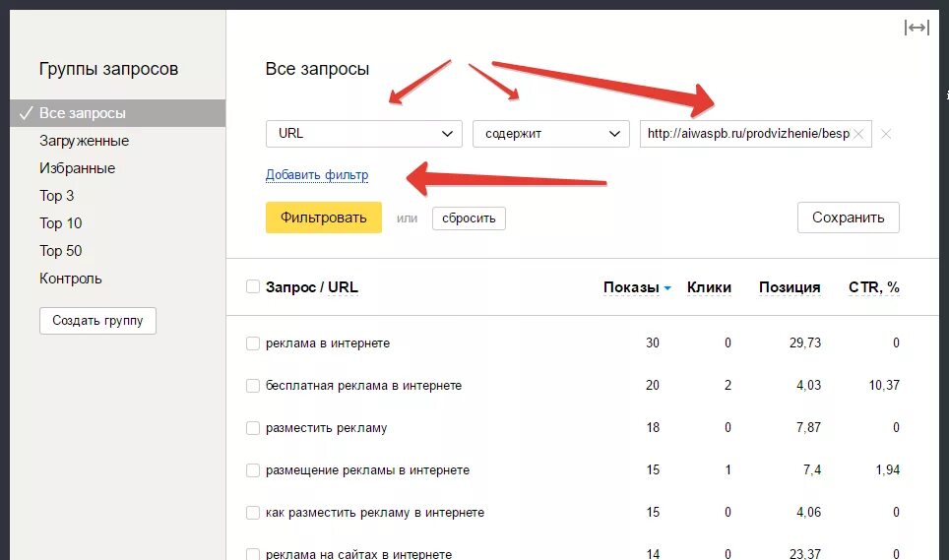The height and width of the screenshot is (560, 949).
Task: Click the Создать группу button
Action: 97,321
